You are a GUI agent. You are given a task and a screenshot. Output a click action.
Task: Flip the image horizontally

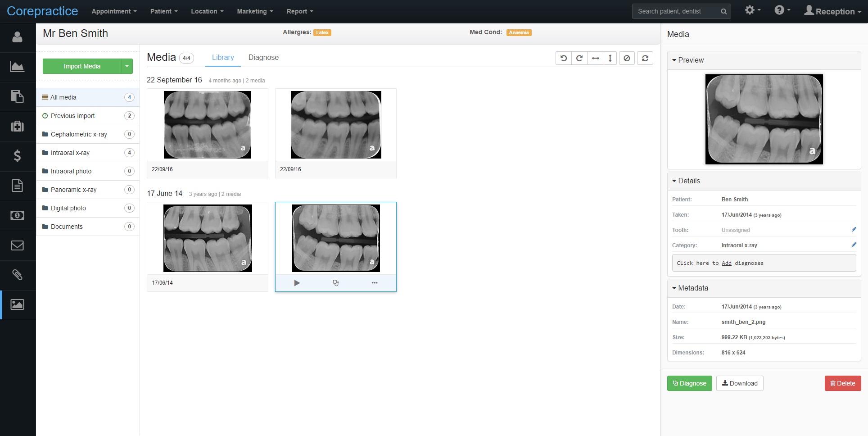tap(595, 58)
